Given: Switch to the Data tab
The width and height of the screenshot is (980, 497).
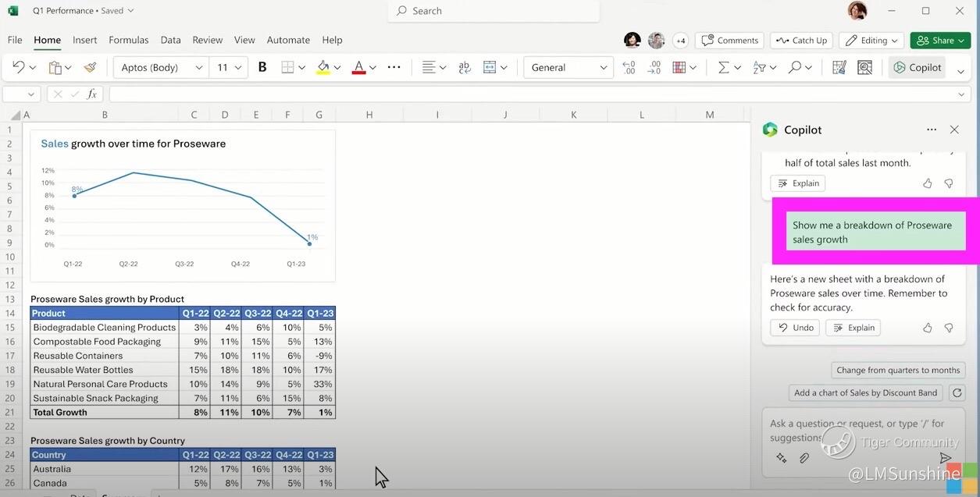Looking at the screenshot, I should [x=170, y=40].
